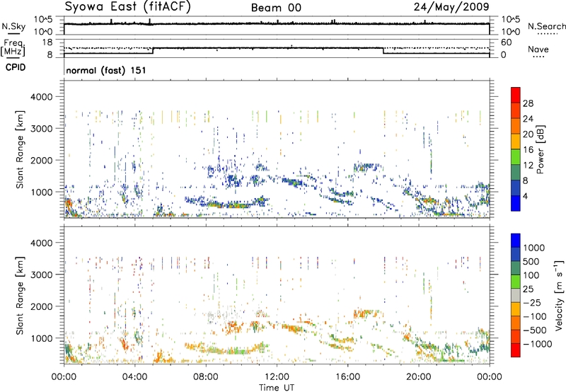Click the 'N.Search' legend label
Screen dimensions: 566x392
[546, 26]
